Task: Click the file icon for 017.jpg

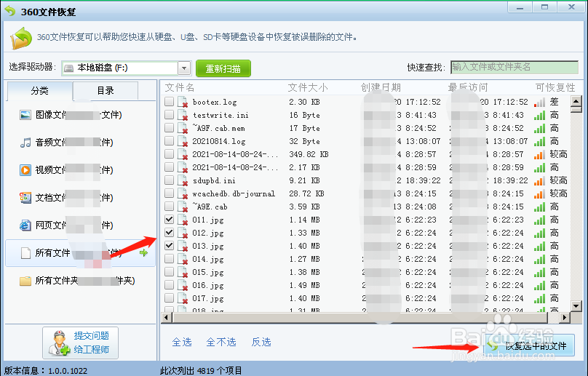Action: click(183, 298)
